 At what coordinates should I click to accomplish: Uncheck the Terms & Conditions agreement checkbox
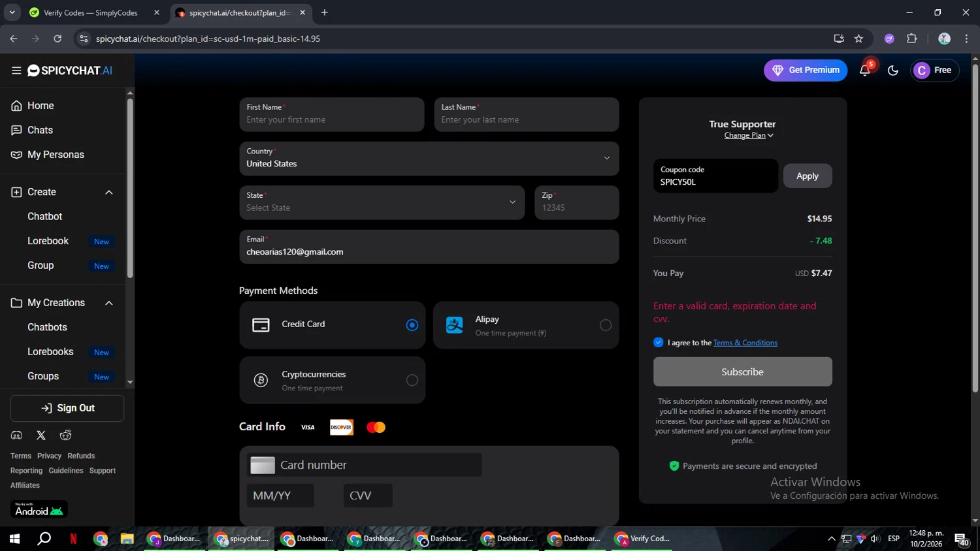click(658, 342)
